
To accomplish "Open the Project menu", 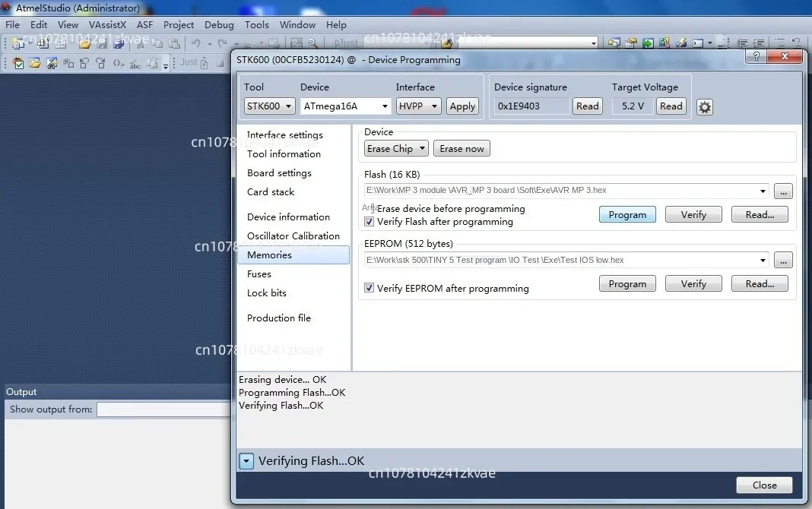I will 179,25.
